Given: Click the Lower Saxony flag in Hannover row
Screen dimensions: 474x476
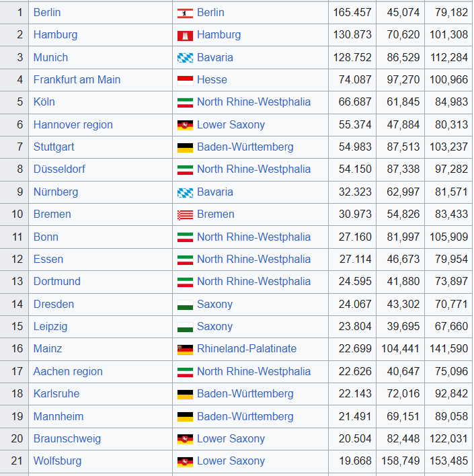Looking at the screenshot, I should (x=185, y=125).
